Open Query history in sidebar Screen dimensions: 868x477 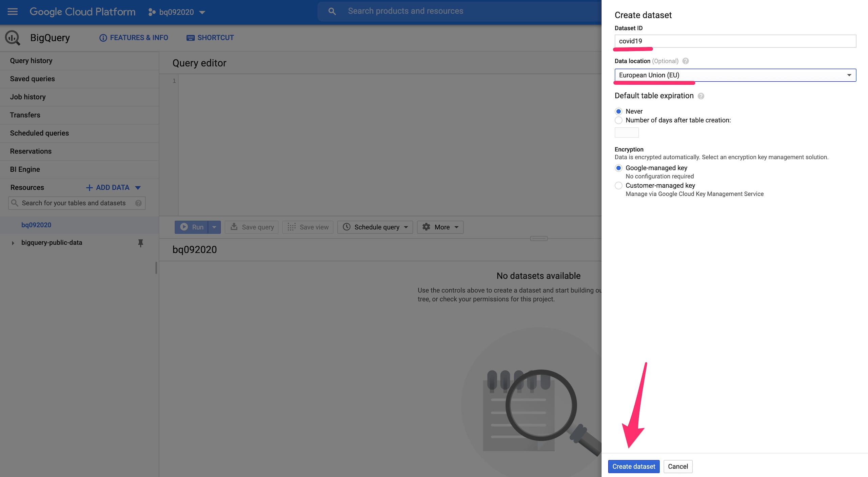(x=31, y=61)
